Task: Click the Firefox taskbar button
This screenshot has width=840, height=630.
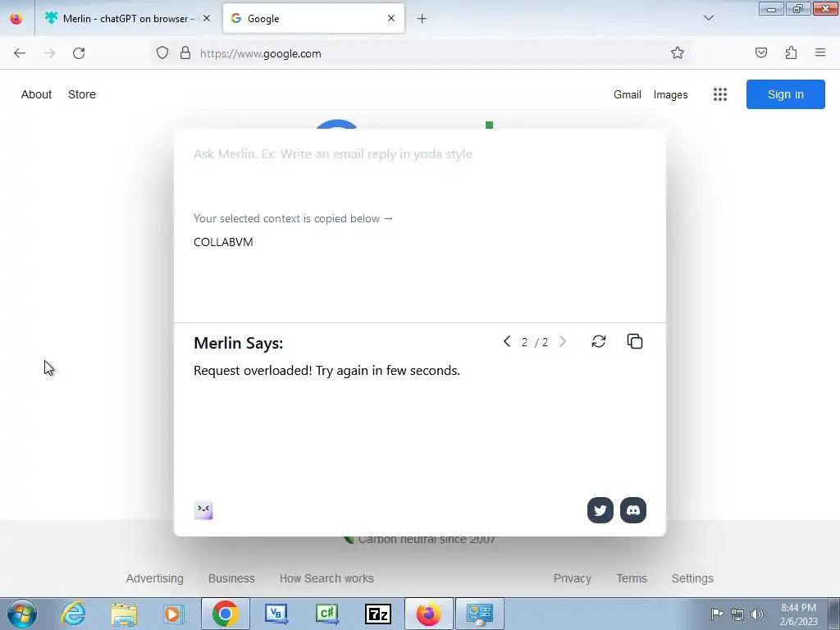Action: (428, 614)
